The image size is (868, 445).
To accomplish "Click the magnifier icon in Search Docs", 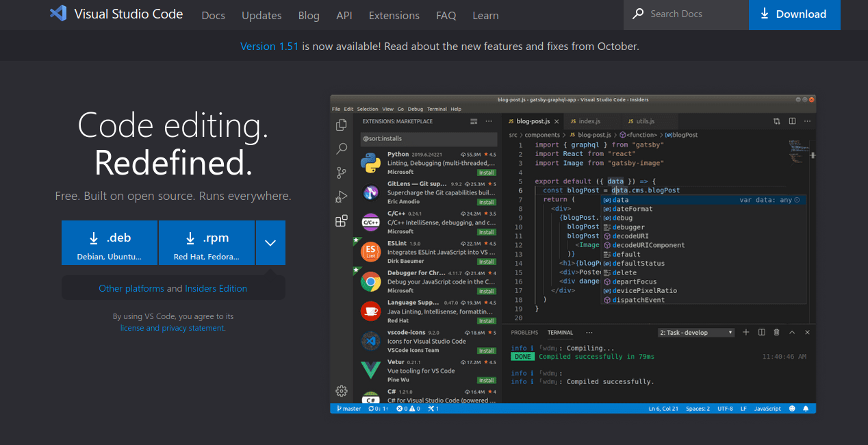I will pos(638,14).
